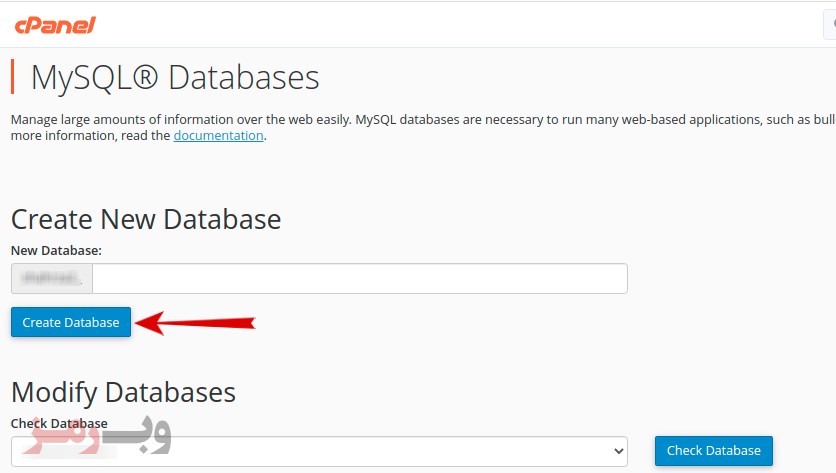Click the New Database: label
The width and height of the screenshot is (836, 473).
click(x=56, y=251)
